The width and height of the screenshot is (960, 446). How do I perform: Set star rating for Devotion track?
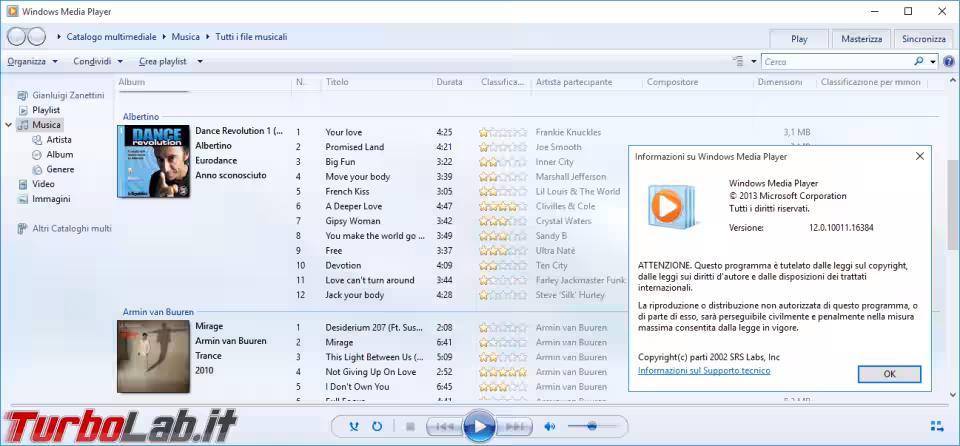click(x=503, y=265)
